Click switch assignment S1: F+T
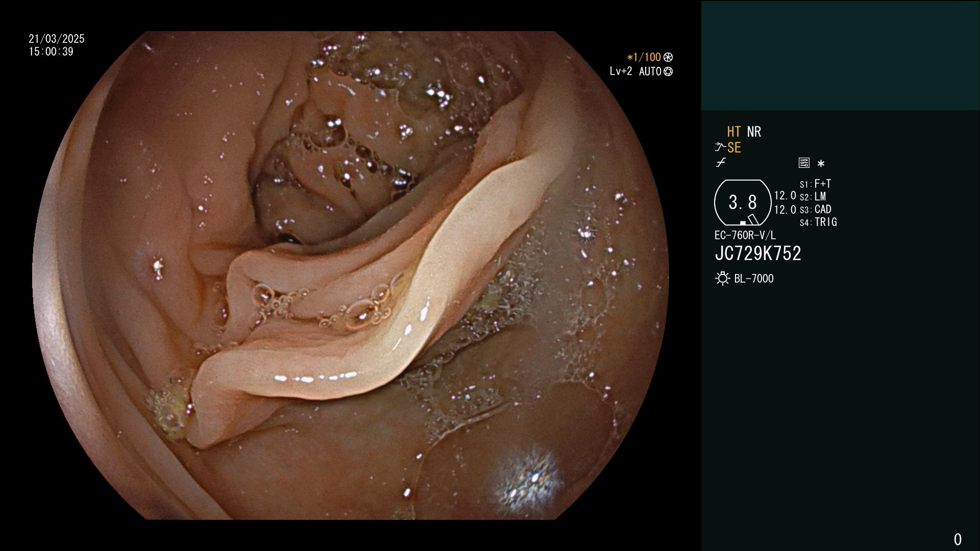980x551 pixels. 816,184
